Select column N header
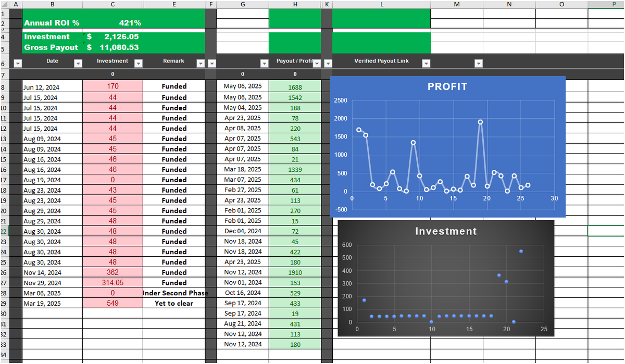The image size is (625, 364). pyautogui.click(x=509, y=4)
